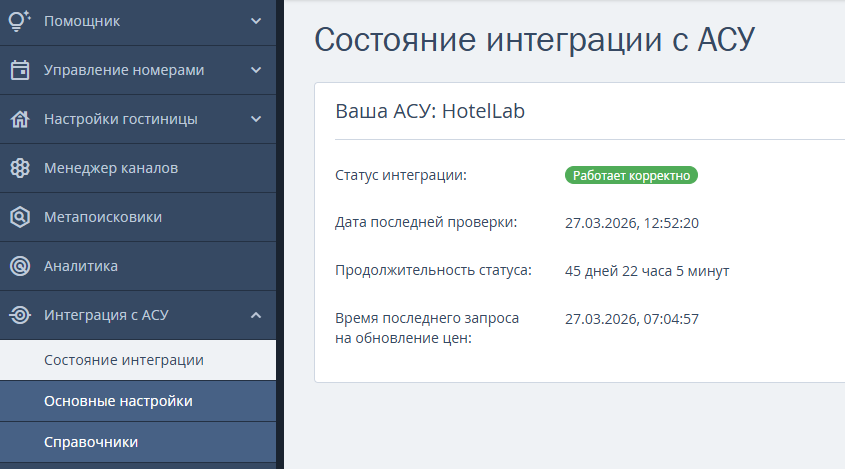Open the Настройки гостиницы section

[x=138, y=119]
